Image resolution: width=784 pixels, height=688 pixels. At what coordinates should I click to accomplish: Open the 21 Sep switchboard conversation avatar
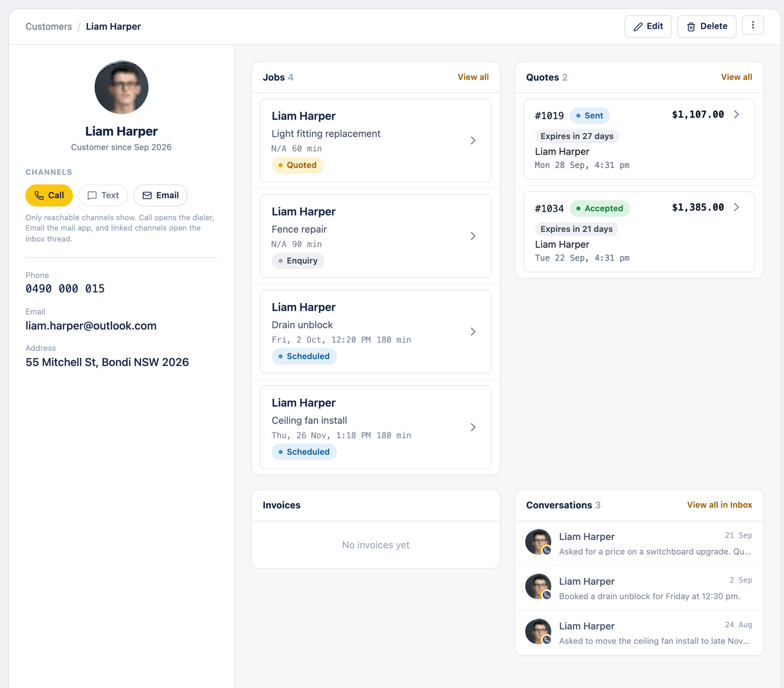(539, 542)
